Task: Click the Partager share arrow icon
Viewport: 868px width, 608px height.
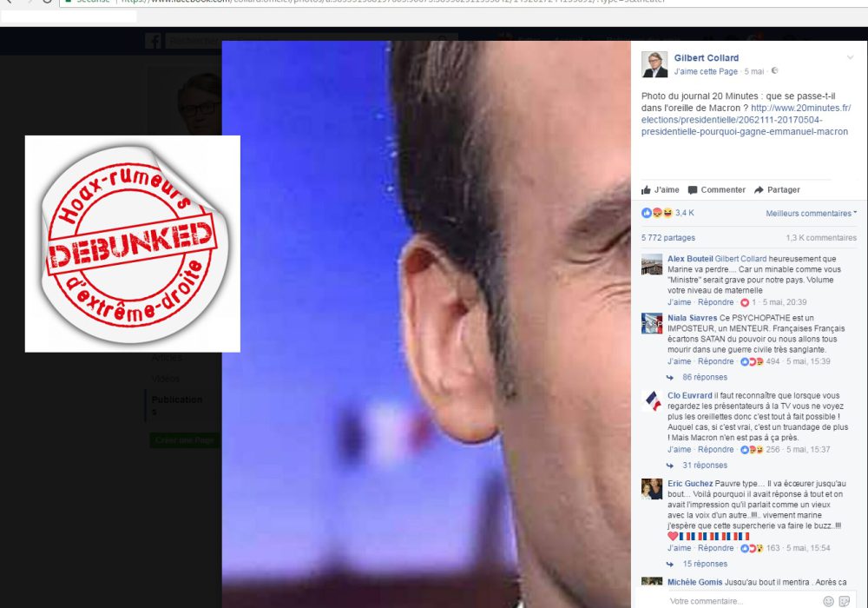Action: [759, 190]
